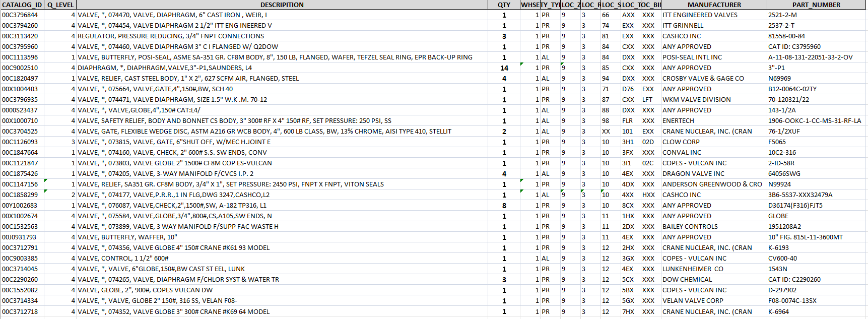Select the QTY column header
This screenshot has width=868, height=319.
[504, 5]
